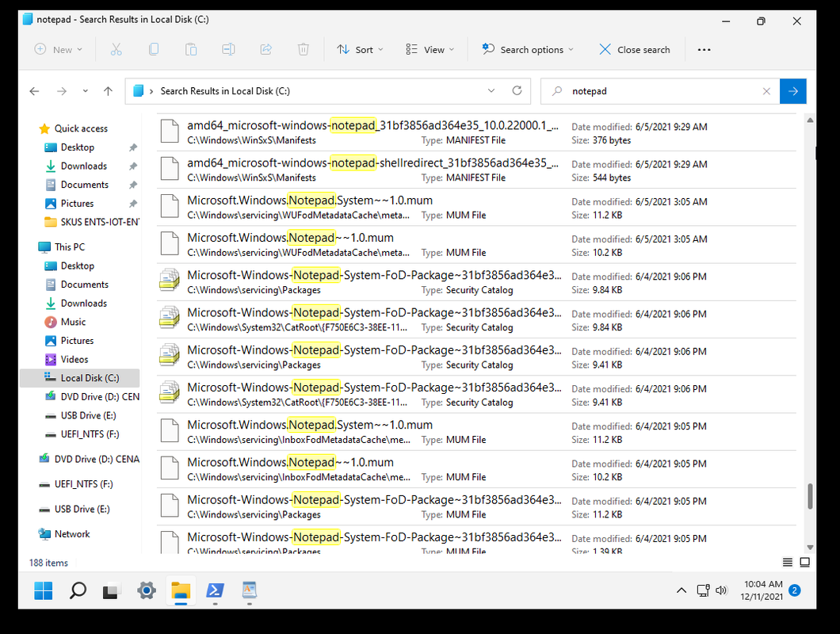Screen dimensions: 840x634
Task: Go forward with the right arrow
Action: (62, 91)
